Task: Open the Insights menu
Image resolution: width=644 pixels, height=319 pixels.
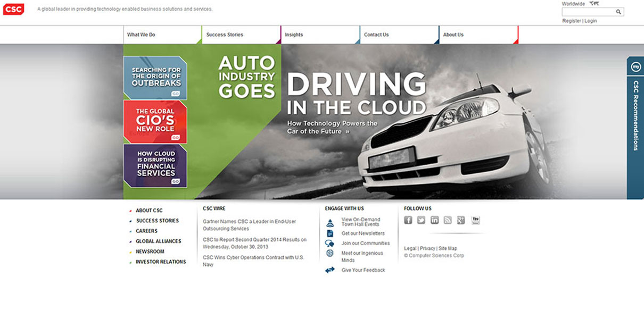Action: pos(320,35)
